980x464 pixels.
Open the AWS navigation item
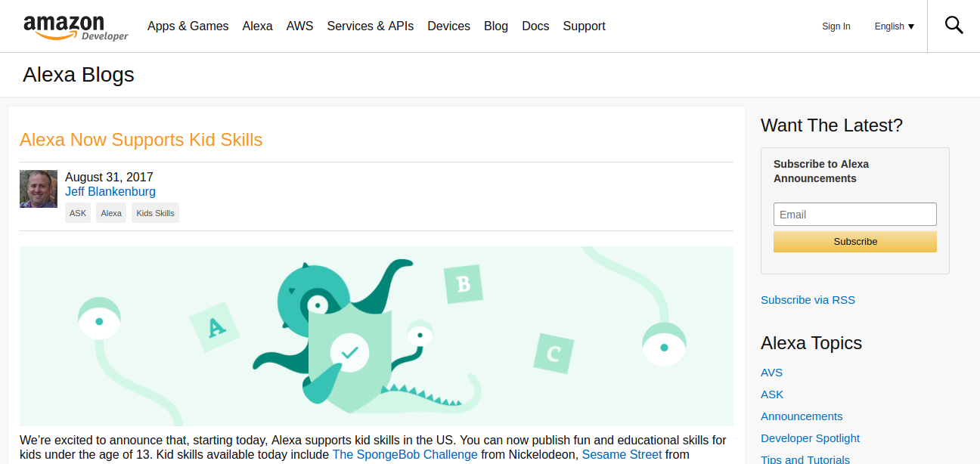[299, 26]
